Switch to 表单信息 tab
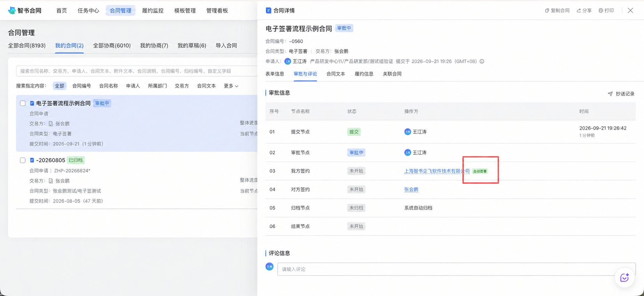The height and width of the screenshot is (296, 644). (x=275, y=74)
